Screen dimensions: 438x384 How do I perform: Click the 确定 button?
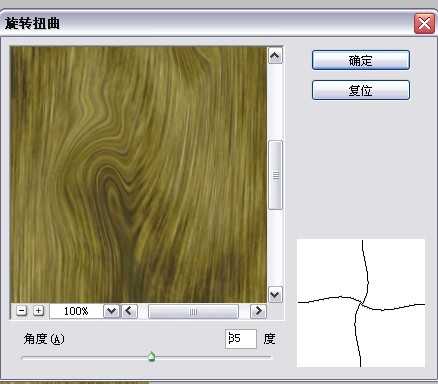click(361, 60)
